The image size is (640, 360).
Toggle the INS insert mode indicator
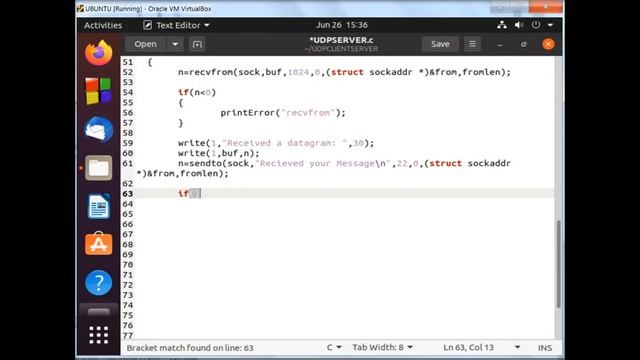(544, 348)
